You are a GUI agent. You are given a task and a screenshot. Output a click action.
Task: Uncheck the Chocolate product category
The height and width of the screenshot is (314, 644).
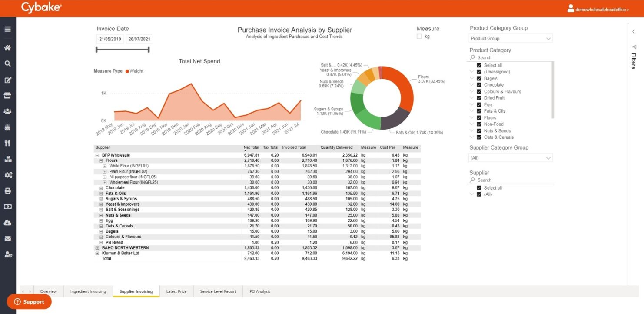pos(479,85)
